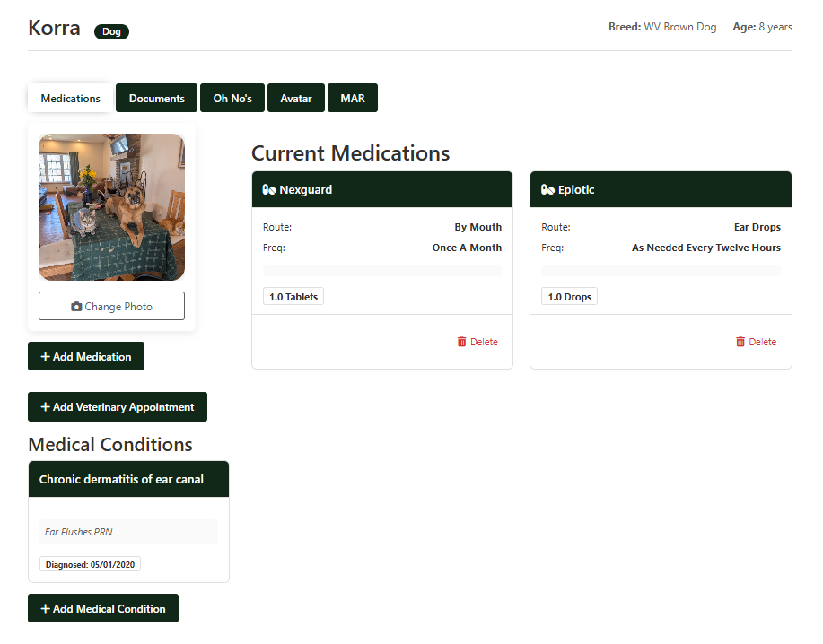Click the trash icon on Nexguard card
Viewport: 823px width, 644px height.
click(x=462, y=342)
